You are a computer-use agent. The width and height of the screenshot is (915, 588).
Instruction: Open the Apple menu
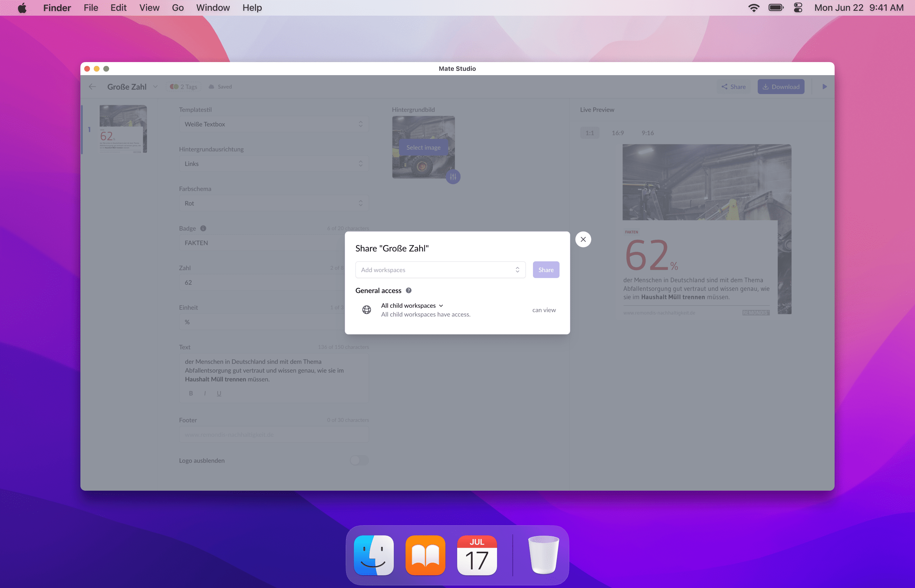pyautogui.click(x=22, y=8)
